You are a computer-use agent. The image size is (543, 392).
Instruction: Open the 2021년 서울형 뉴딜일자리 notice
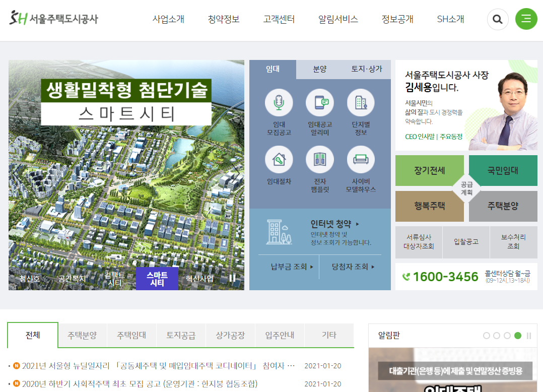click(x=159, y=366)
